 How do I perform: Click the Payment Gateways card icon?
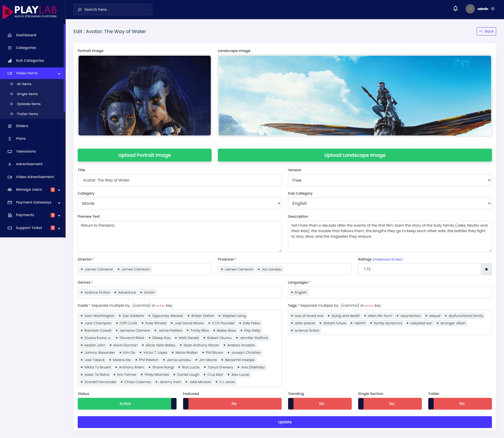pos(10,202)
